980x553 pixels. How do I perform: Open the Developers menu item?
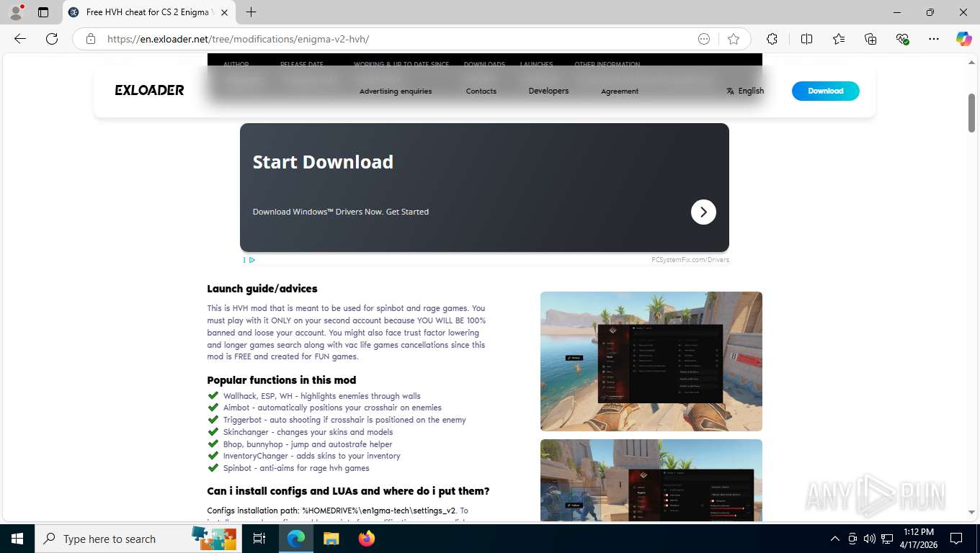coord(548,91)
